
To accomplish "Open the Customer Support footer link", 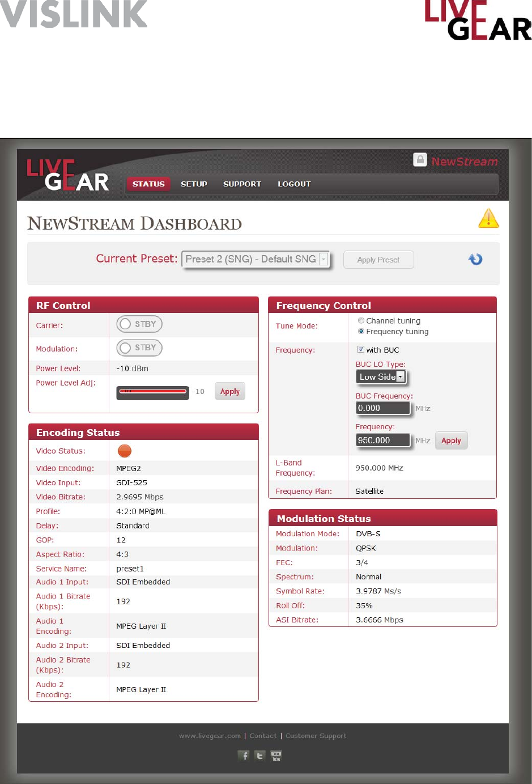I will pyautogui.click(x=316, y=736).
